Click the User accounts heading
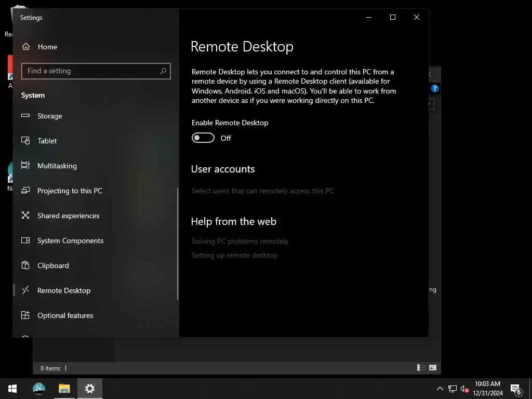Screen dimensions: 532x399 coord(223,169)
